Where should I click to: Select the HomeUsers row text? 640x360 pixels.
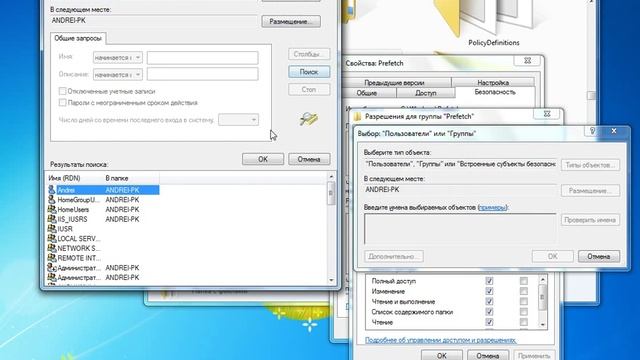[x=73, y=209]
